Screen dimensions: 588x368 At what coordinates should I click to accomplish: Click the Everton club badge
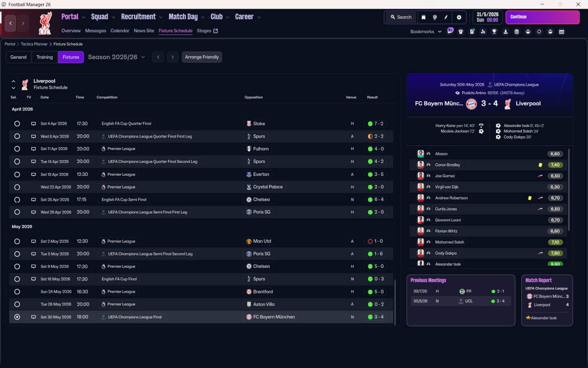click(249, 174)
